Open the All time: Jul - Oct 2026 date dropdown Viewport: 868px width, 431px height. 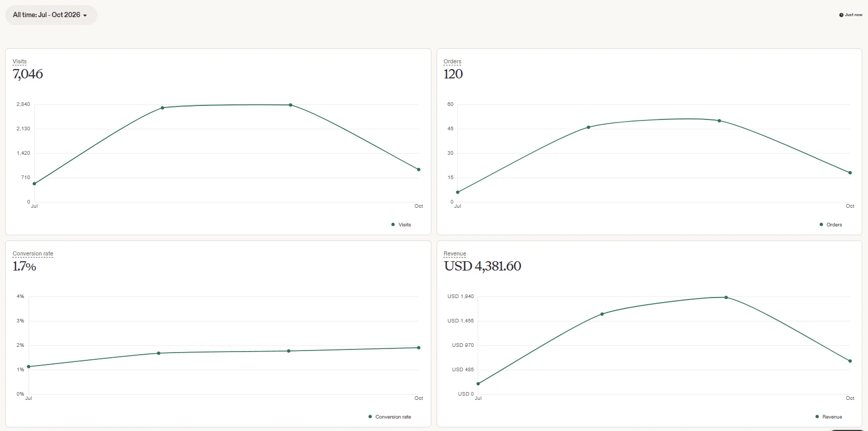[x=50, y=15]
